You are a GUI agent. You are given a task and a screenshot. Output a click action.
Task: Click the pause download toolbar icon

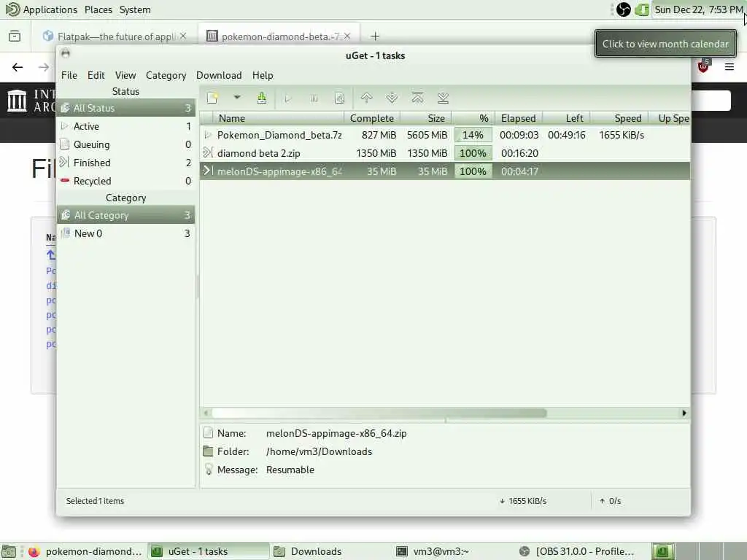tap(314, 98)
